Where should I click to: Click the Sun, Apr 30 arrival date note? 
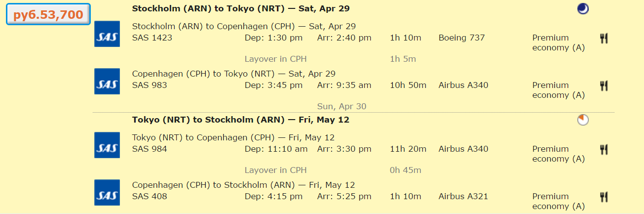[341, 106]
